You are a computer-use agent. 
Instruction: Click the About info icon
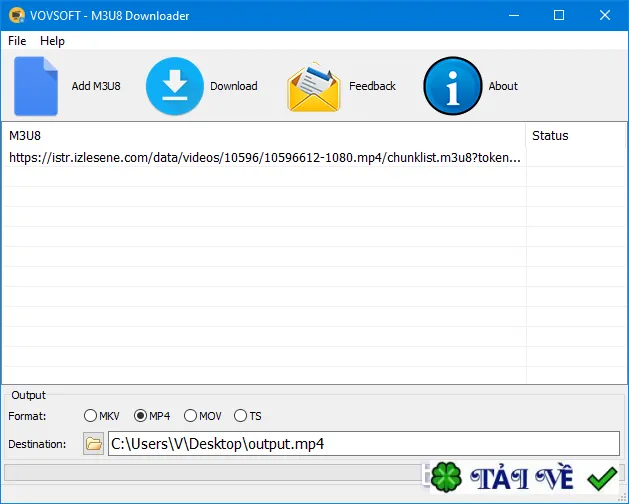click(453, 86)
